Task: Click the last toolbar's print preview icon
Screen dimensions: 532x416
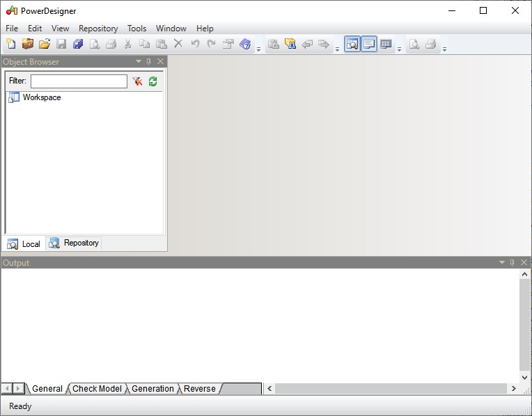Action: (414, 44)
